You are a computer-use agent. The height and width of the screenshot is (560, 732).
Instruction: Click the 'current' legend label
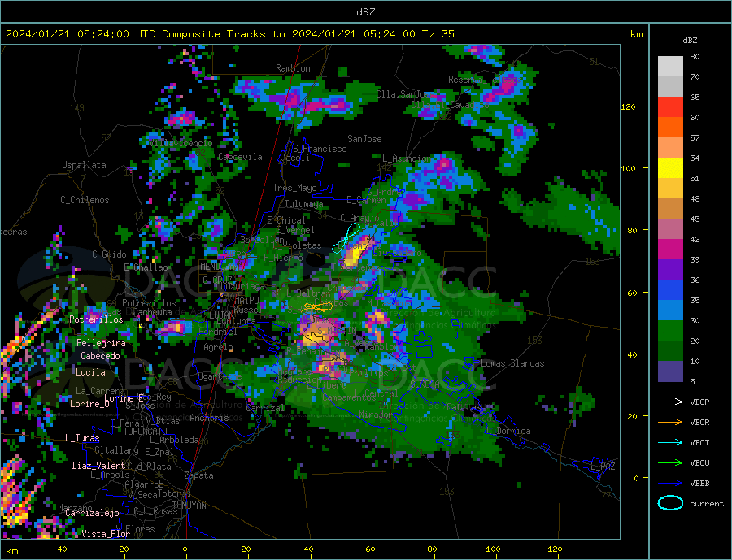tap(707, 504)
